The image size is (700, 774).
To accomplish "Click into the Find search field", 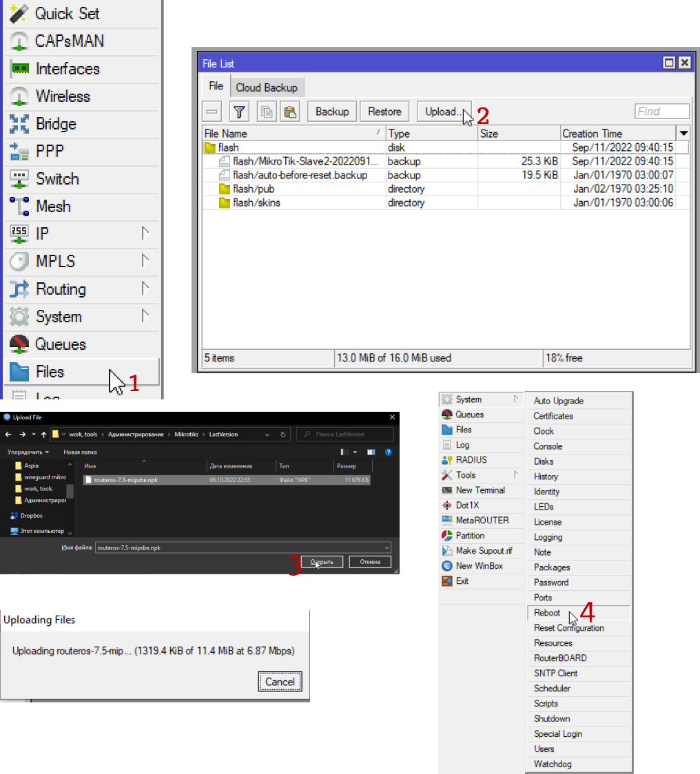I will coord(662,111).
